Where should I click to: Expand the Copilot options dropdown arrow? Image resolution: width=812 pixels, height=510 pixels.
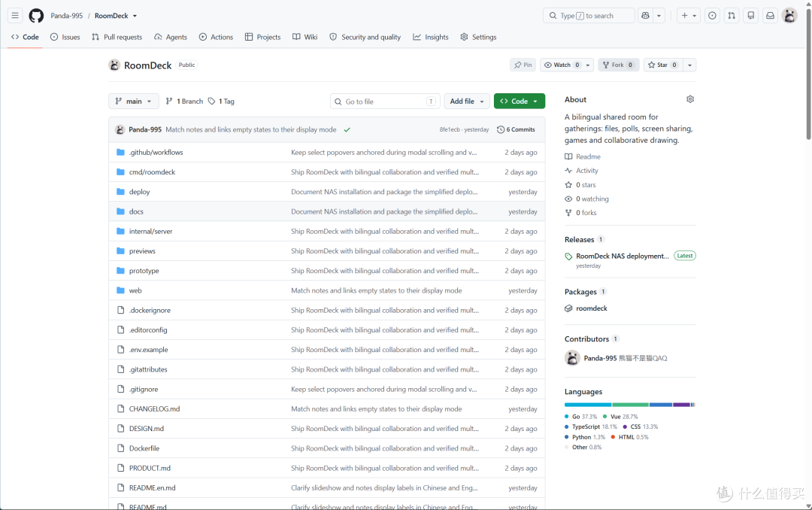(659, 16)
